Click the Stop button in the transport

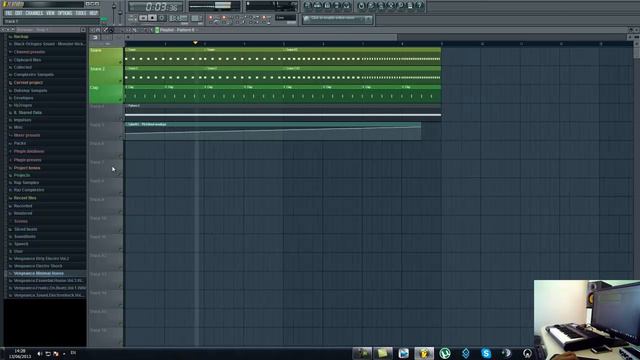coord(152,18)
